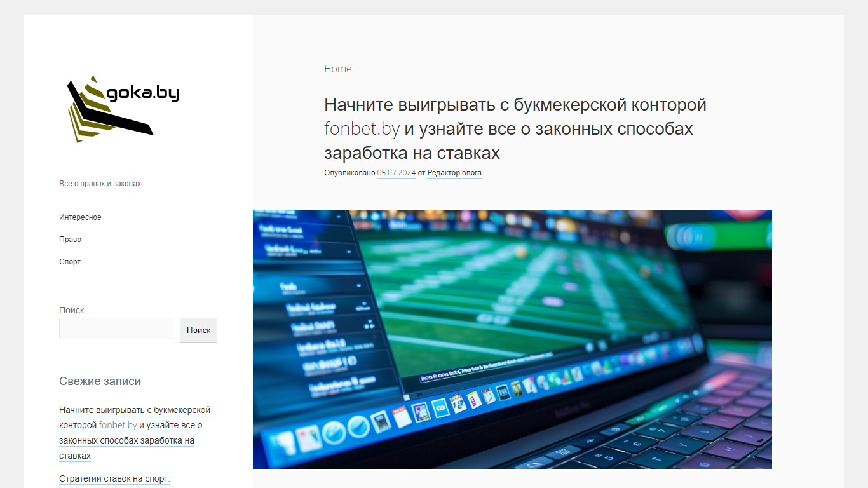Image resolution: width=868 pixels, height=488 pixels.
Task: Focus the sidebar search input field
Action: coord(116,329)
